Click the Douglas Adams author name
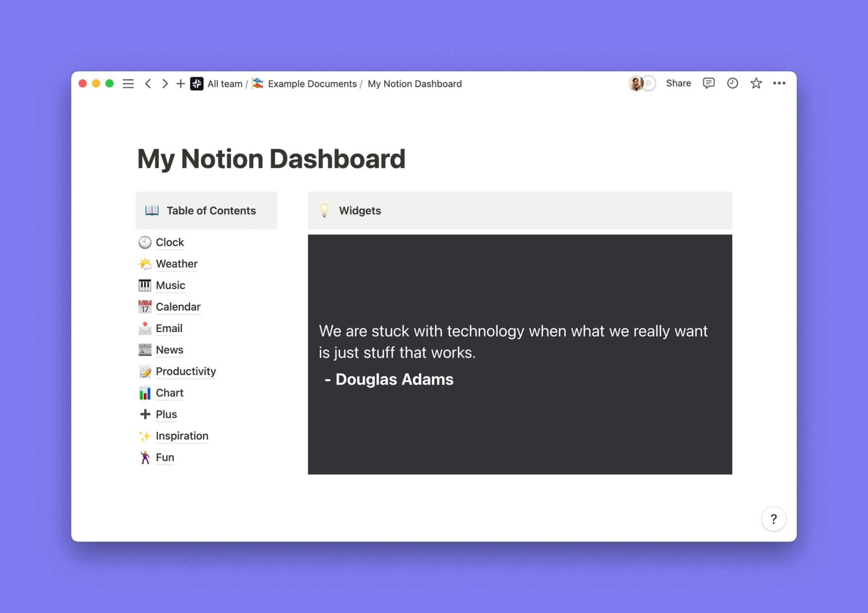The width and height of the screenshot is (868, 613). pos(394,379)
